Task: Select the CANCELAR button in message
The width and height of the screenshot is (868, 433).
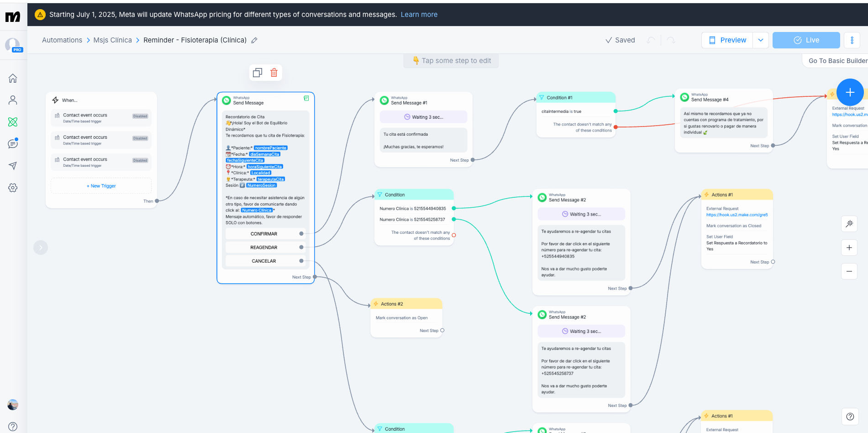Action: point(264,261)
